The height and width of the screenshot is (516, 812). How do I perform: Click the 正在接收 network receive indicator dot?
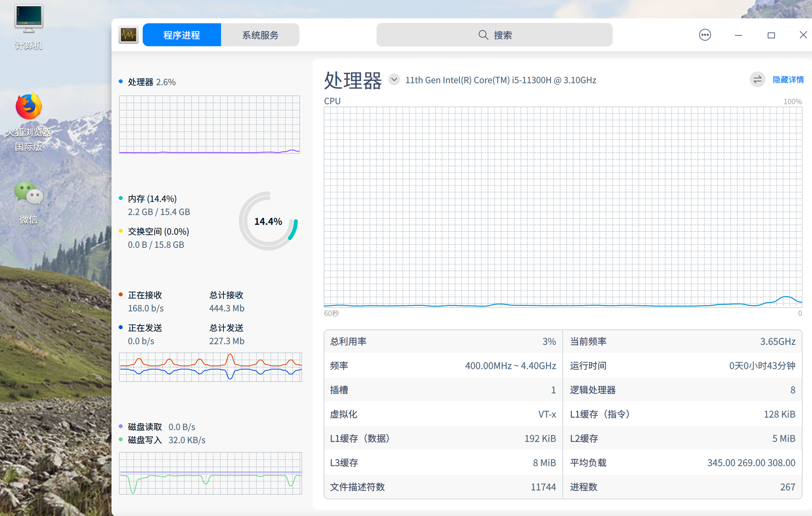(121, 294)
